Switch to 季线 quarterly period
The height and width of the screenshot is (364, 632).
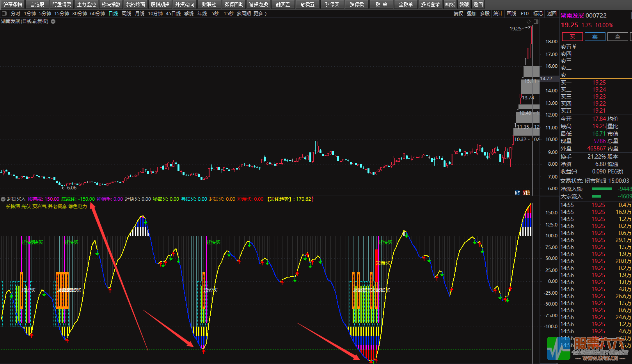(x=189, y=14)
